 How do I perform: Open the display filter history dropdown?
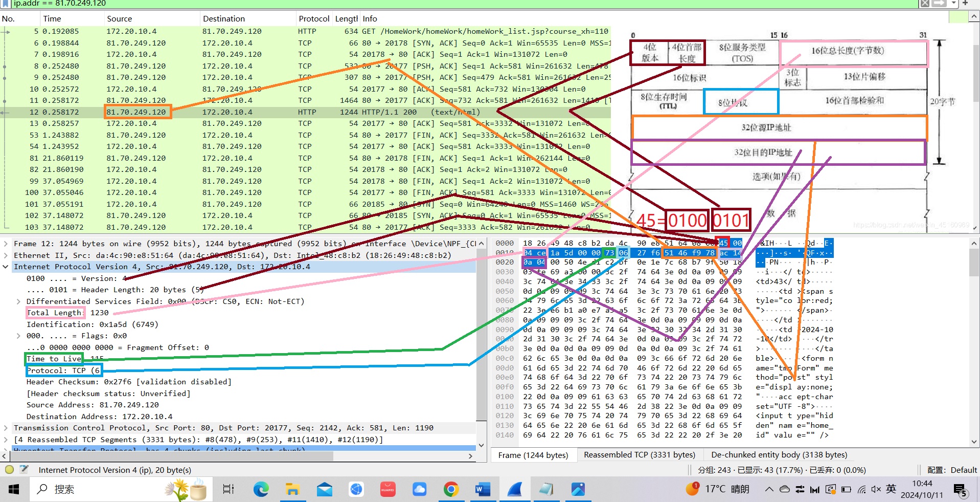(x=954, y=4)
